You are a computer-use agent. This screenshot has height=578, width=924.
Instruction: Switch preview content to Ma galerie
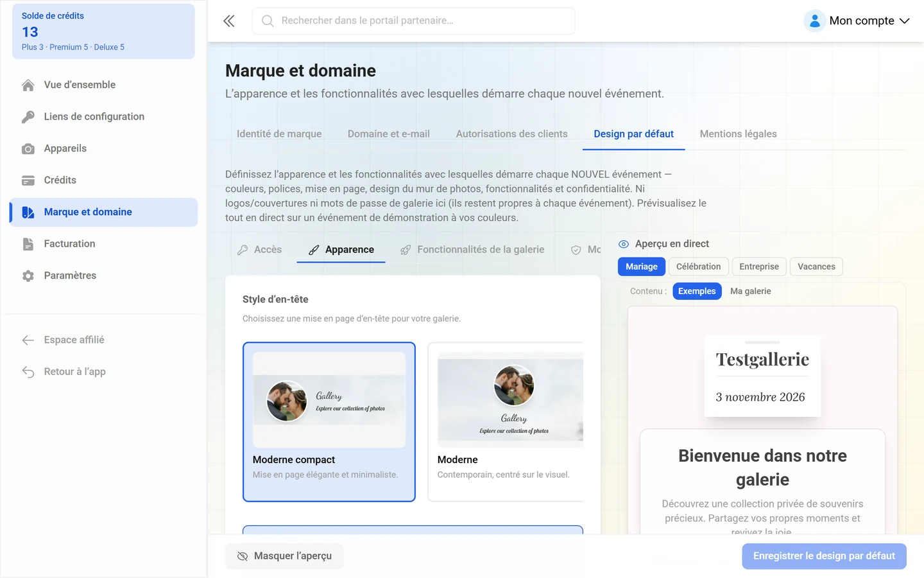[x=751, y=291]
